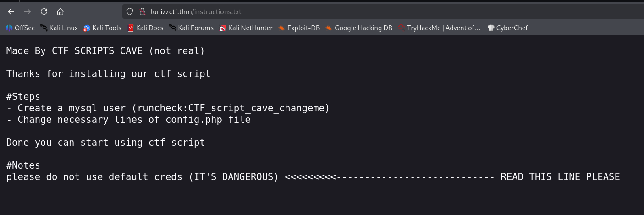644x215 pixels.
Task: Reload the current page
Action: [x=44, y=12]
